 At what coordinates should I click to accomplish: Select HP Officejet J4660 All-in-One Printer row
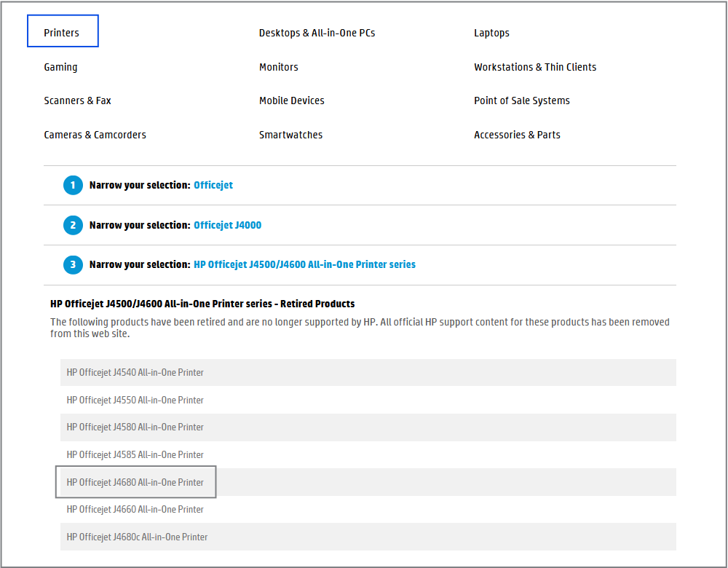pyautogui.click(x=368, y=510)
